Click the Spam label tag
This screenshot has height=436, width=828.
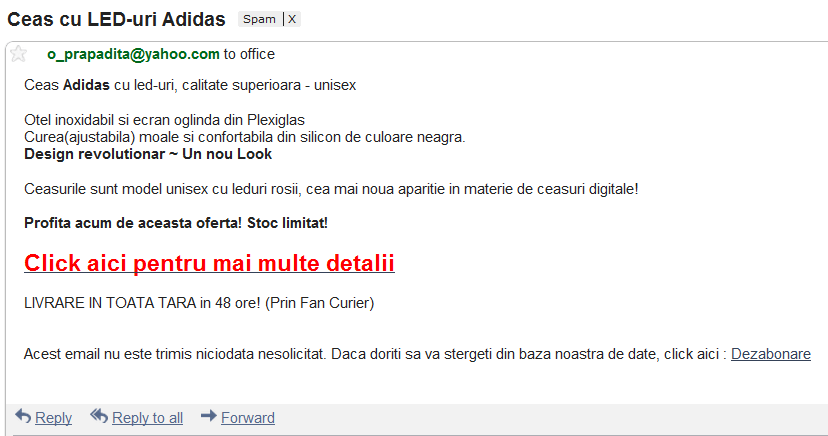click(x=259, y=19)
